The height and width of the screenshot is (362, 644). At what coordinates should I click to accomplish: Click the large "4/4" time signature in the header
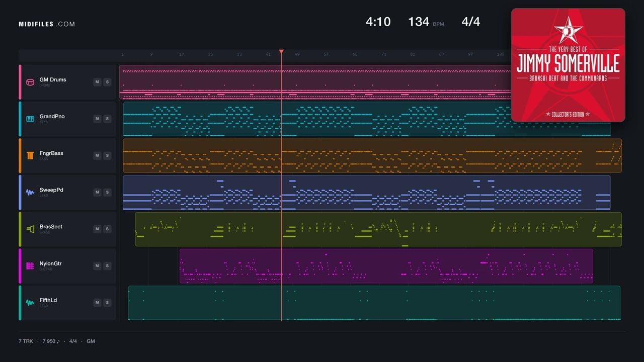coord(471,22)
